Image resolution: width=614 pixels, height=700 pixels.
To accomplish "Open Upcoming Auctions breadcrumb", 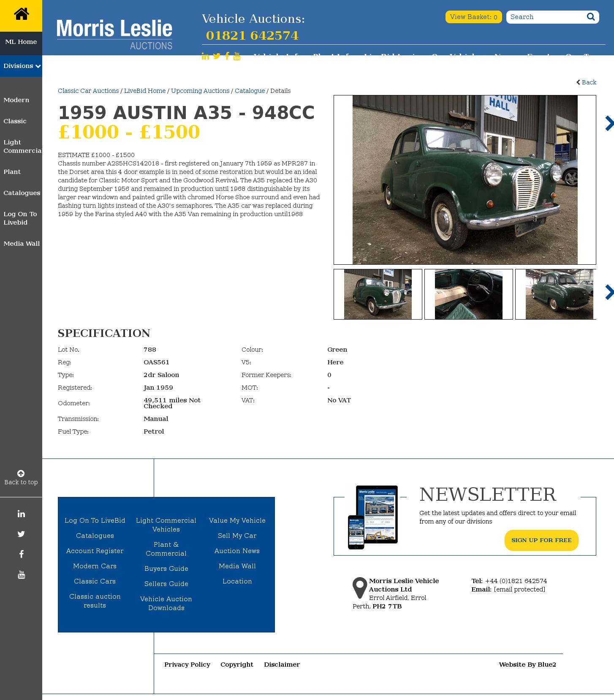I will click(200, 91).
